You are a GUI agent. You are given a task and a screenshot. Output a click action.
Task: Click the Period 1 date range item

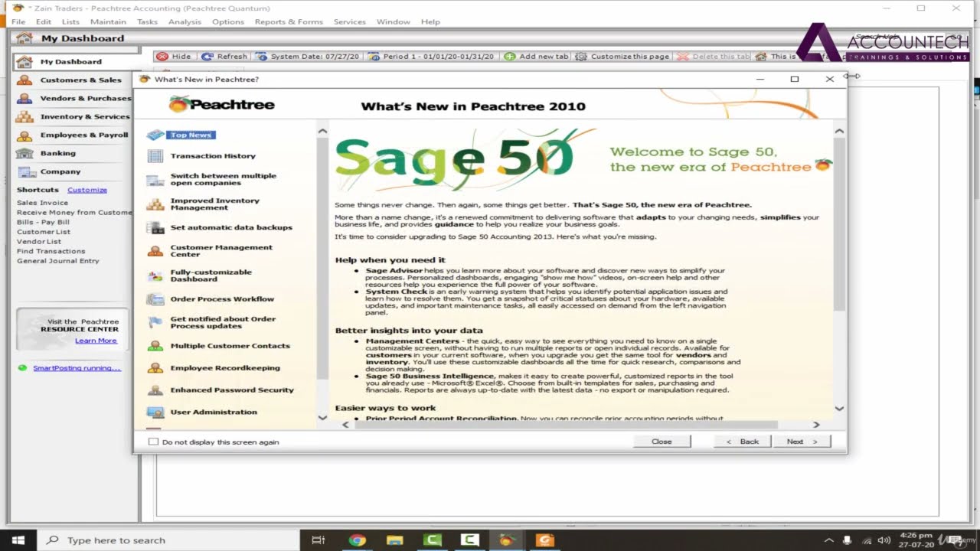(433, 57)
